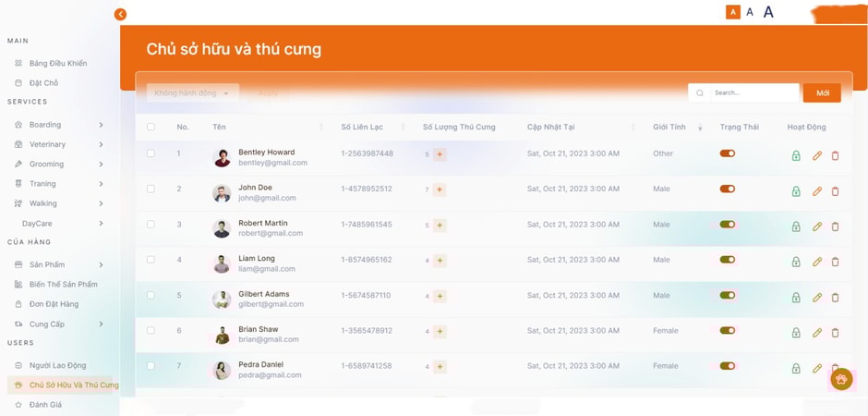Toggle the status switch for Bentley Howard
This screenshot has height=416, width=868.
point(728,153)
